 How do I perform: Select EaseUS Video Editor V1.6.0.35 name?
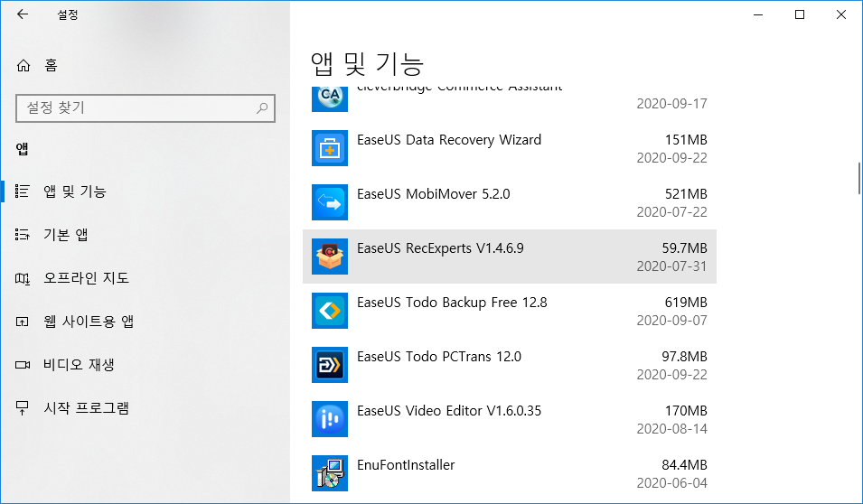click(x=449, y=411)
